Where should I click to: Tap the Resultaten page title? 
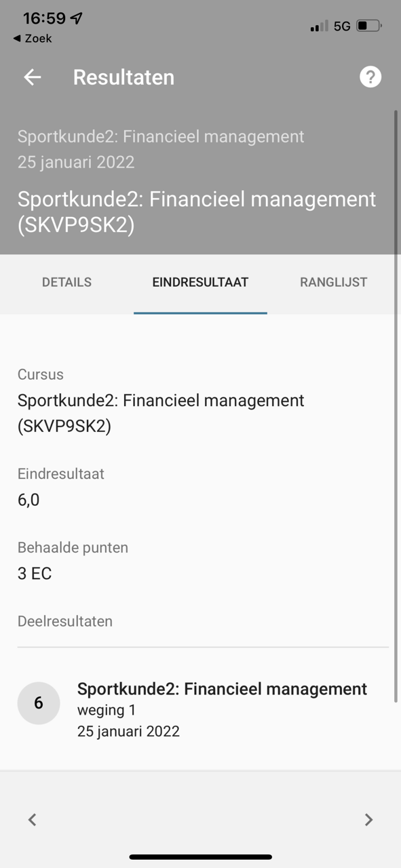(x=123, y=77)
